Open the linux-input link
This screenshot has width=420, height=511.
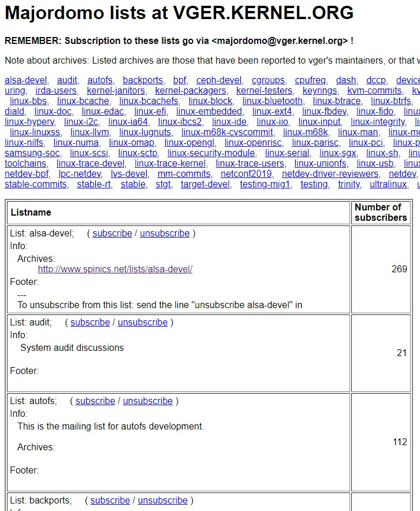(319, 122)
